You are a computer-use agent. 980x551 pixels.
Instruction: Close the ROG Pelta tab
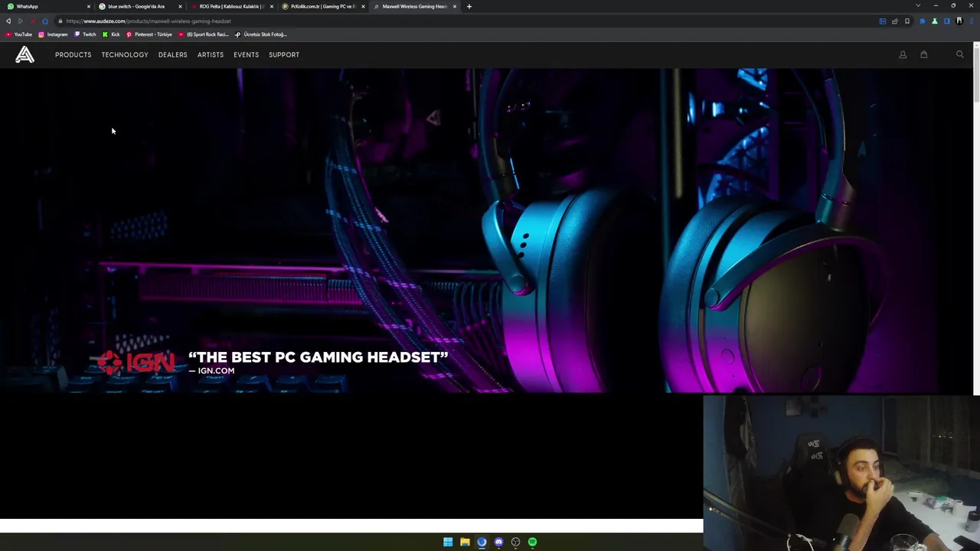271,6
